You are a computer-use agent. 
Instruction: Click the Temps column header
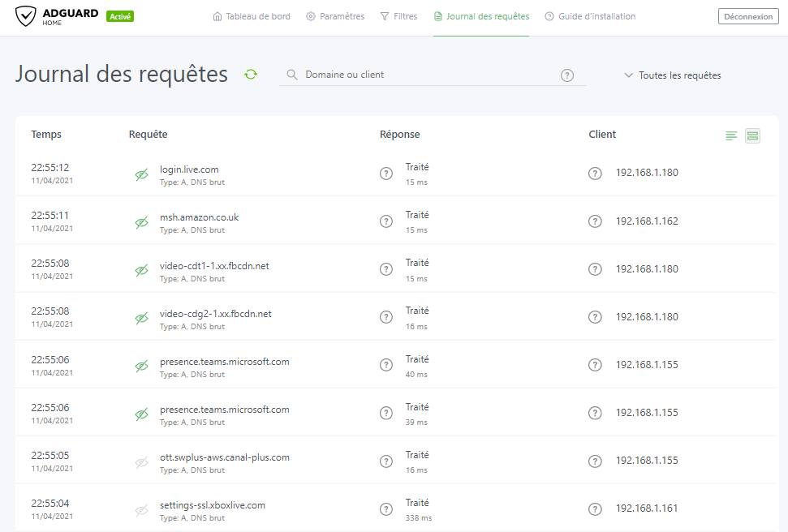pyautogui.click(x=46, y=134)
